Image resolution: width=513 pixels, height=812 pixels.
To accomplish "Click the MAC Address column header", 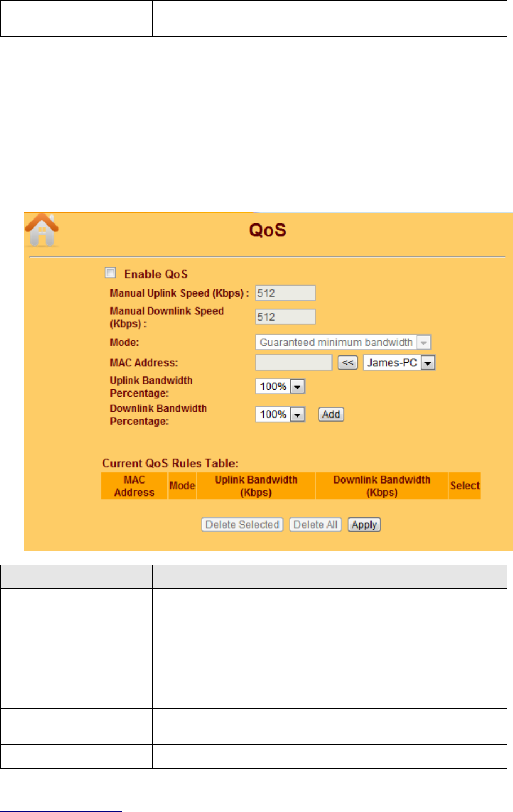I will pyautogui.click(x=134, y=486).
